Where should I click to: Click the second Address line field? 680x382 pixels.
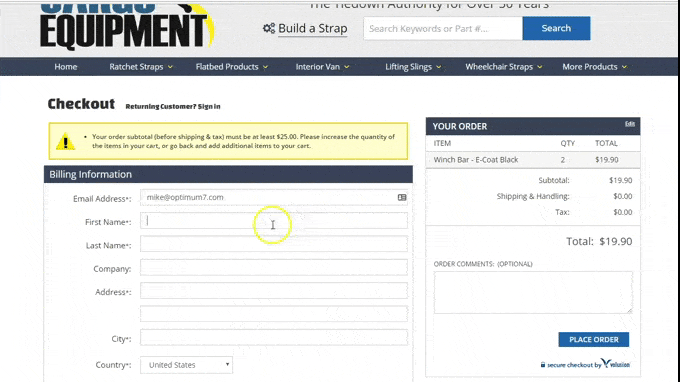point(274,314)
